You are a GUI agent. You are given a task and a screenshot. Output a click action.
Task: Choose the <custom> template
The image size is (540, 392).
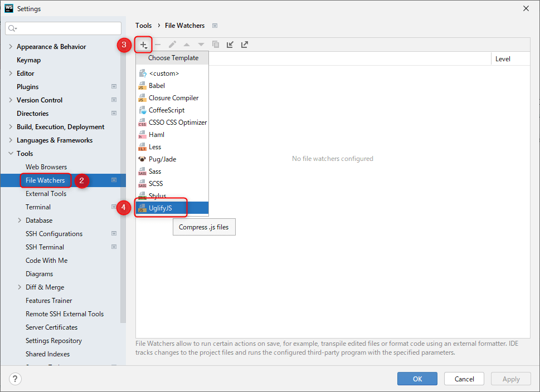(x=172, y=73)
